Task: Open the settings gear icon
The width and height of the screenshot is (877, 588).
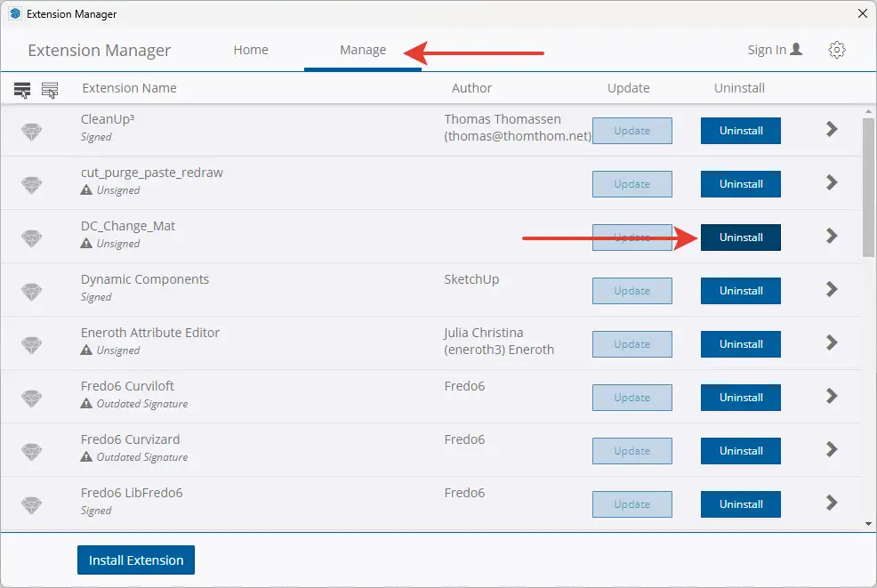Action: point(836,50)
